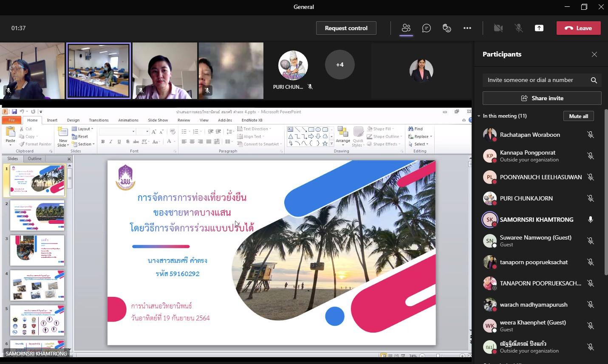Switch to the Transitions ribbon tab

tap(99, 120)
